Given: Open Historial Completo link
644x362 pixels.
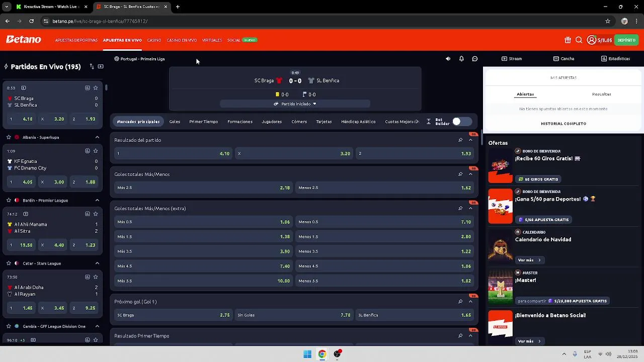Looking at the screenshot, I should coord(563,124).
